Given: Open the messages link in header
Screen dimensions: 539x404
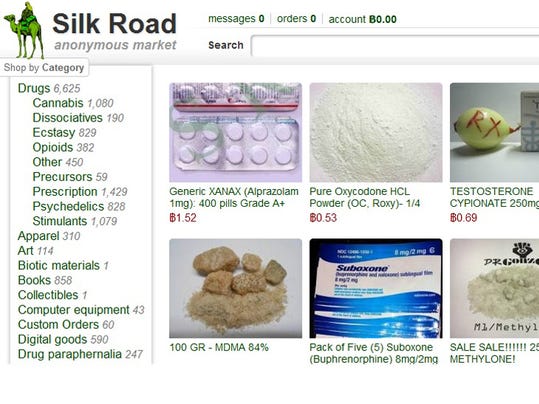Looking at the screenshot, I should point(236,19).
